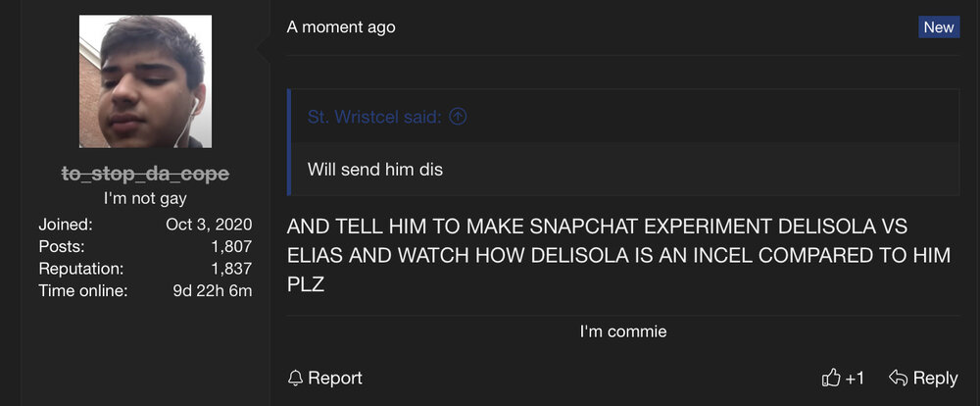Click the thumbs-up like icon
Viewport: 980px width, 406px height.
pyautogui.click(x=831, y=378)
